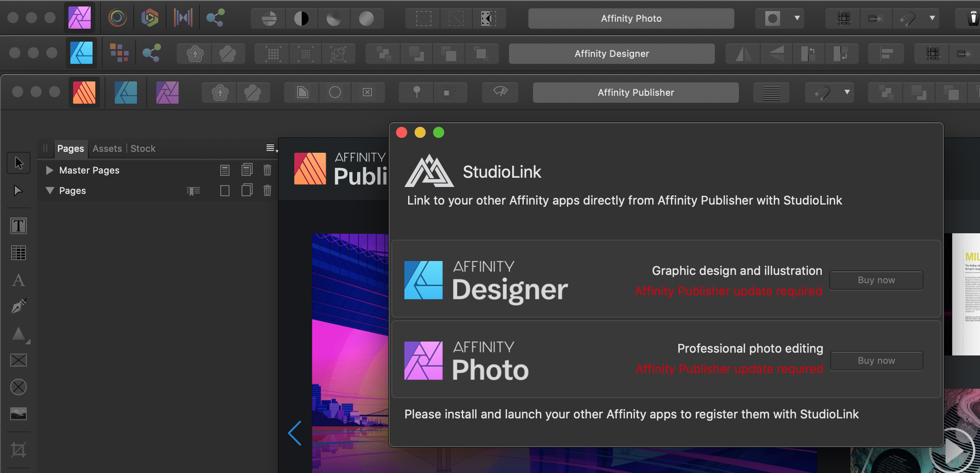Select the Place Image tool
This screenshot has width=980, height=473.
tap(19, 413)
